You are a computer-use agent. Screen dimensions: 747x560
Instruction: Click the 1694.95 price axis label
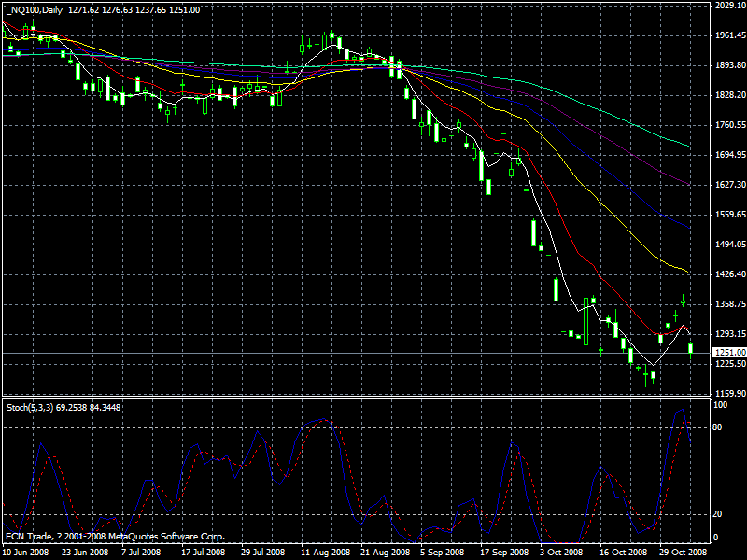[x=730, y=155]
